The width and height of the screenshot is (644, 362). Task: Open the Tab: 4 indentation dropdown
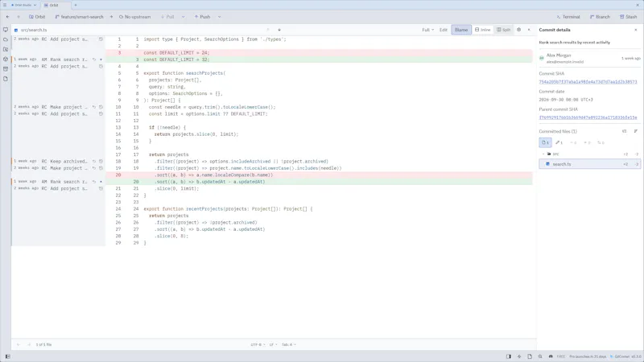click(x=289, y=345)
